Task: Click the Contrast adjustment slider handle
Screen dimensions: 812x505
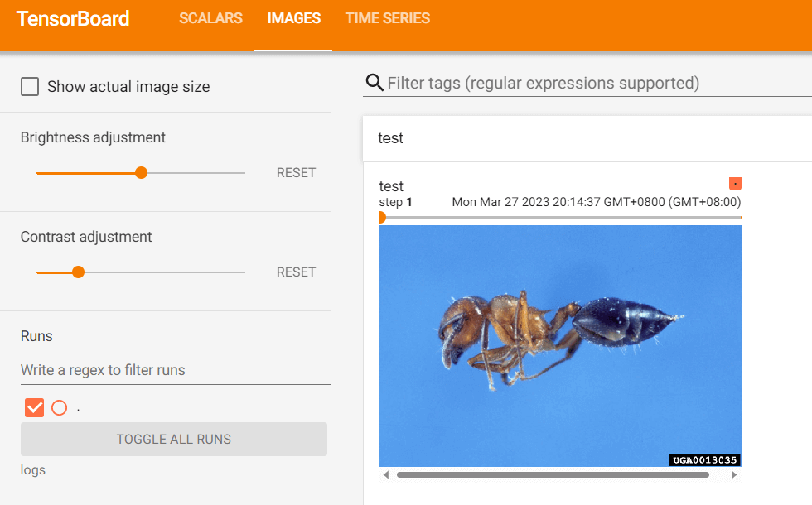Action: 78,272
